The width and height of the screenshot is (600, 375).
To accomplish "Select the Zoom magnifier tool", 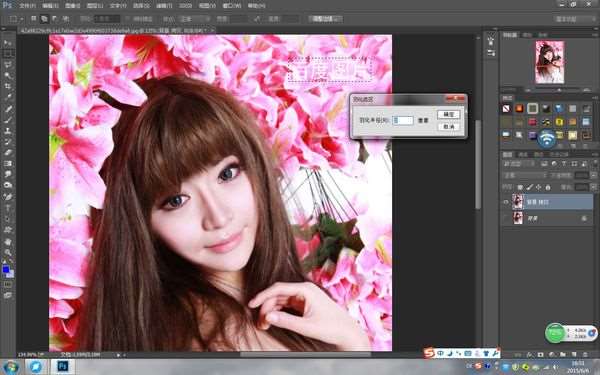I will tap(8, 253).
